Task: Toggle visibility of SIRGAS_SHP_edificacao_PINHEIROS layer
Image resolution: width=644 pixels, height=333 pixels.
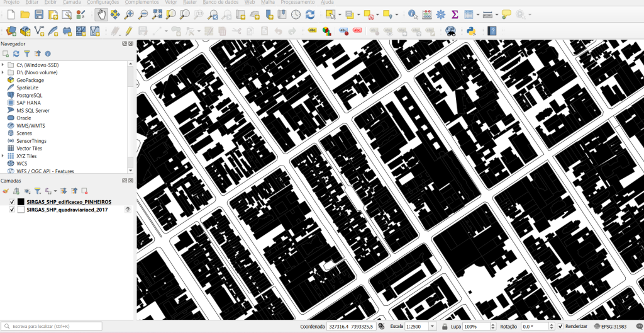Action: click(x=11, y=202)
